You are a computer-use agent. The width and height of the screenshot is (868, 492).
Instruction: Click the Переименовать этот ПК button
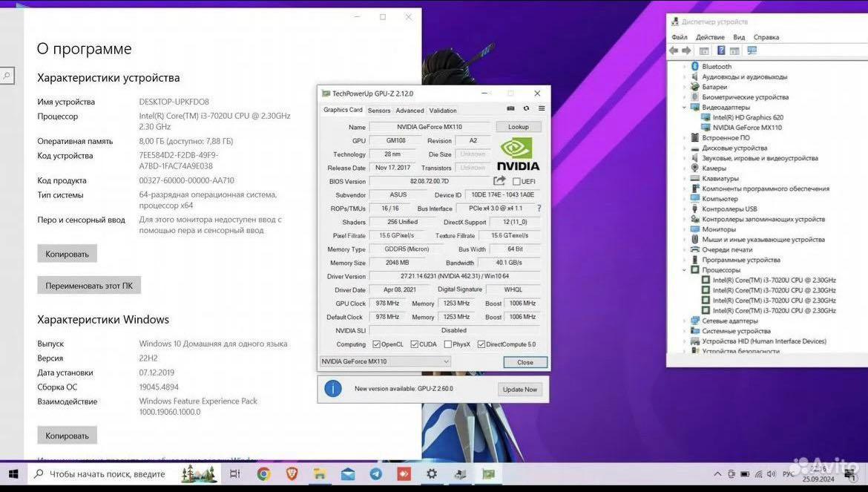pyautogui.click(x=89, y=286)
